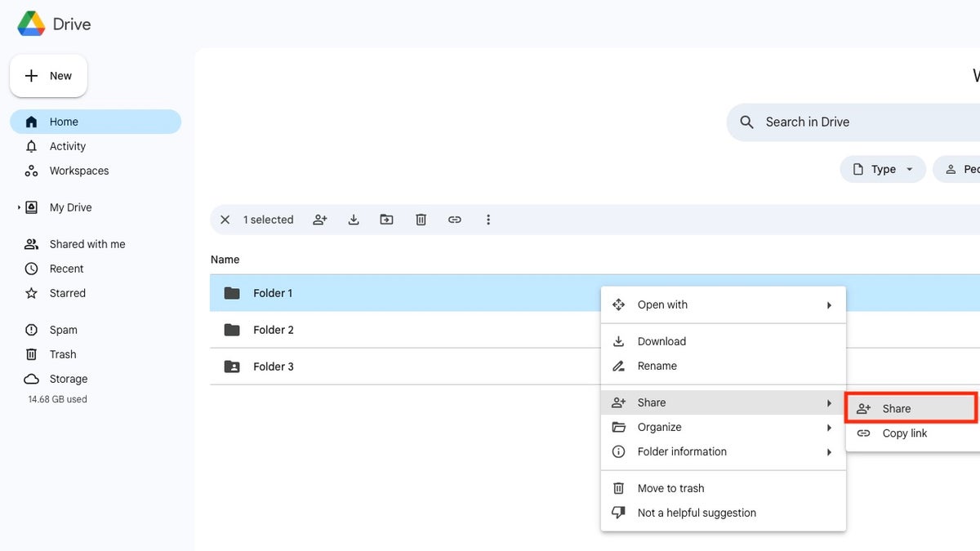Open Activity in the sidebar
This screenshot has height=551, width=980.
pos(67,146)
